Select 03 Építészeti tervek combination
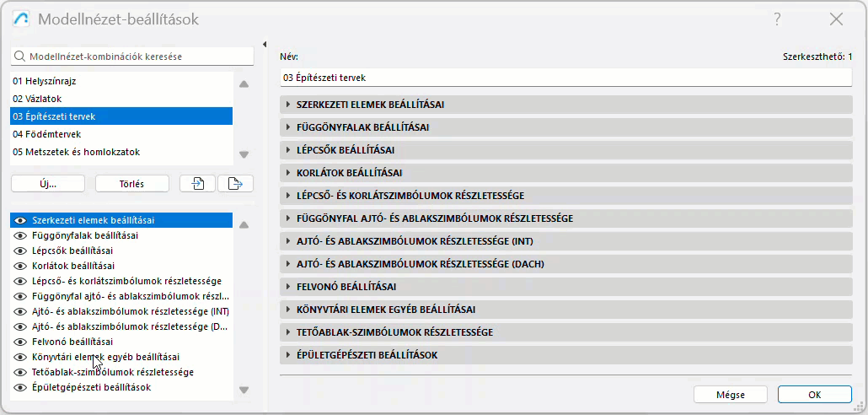This screenshot has height=415, width=868. 121,116
